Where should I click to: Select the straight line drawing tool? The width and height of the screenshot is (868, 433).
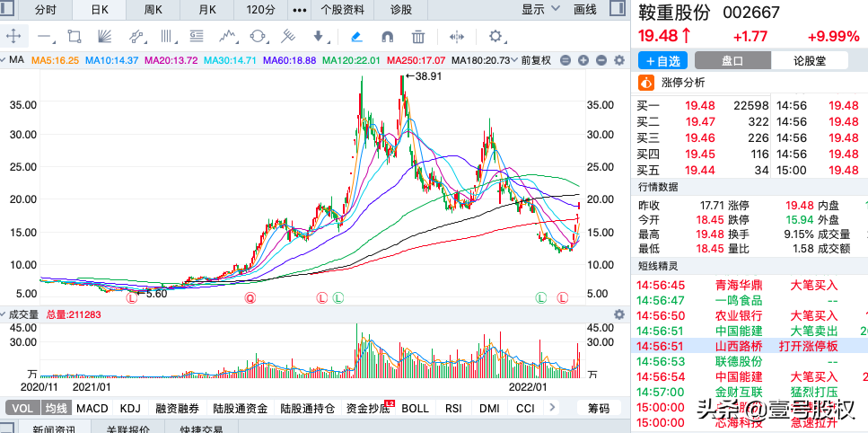coord(45,37)
